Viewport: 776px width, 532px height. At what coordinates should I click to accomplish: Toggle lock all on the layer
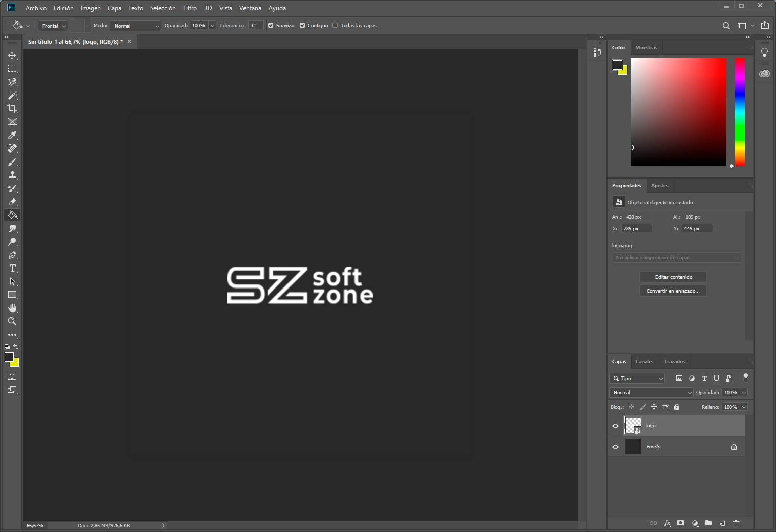coord(677,407)
